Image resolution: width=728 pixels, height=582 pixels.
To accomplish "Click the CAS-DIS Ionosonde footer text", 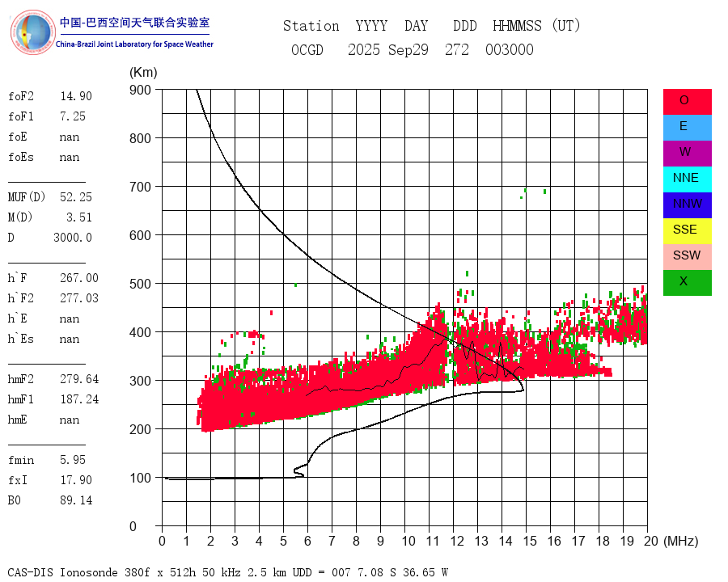I will point(228,572).
